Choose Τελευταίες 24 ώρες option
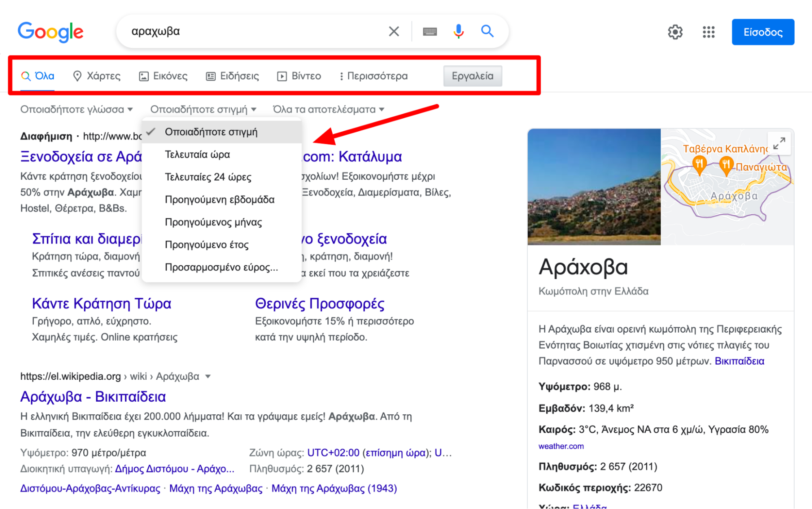Screen dimensions: 812x509 [x=222, y=177]
